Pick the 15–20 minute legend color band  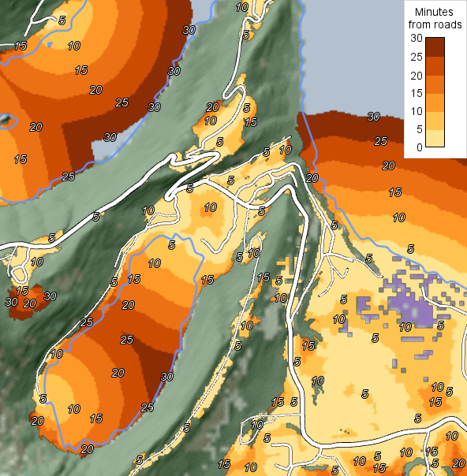point(435,84)
